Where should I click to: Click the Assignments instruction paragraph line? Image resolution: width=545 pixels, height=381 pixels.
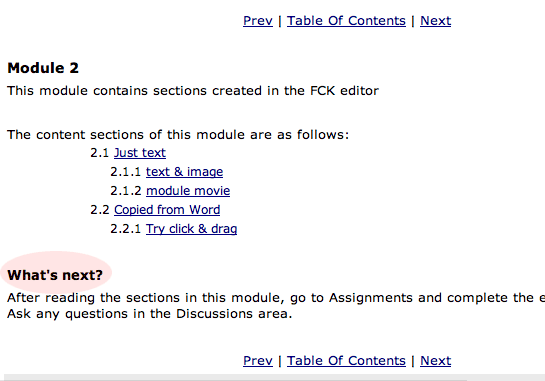coord(276,298)
